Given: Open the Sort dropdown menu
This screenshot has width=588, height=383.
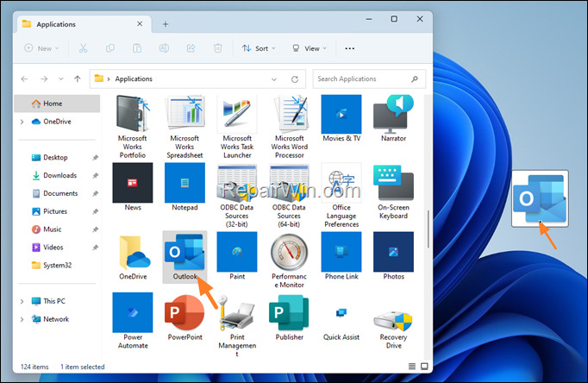Looking at the screenshot, I should coord(259,48).
